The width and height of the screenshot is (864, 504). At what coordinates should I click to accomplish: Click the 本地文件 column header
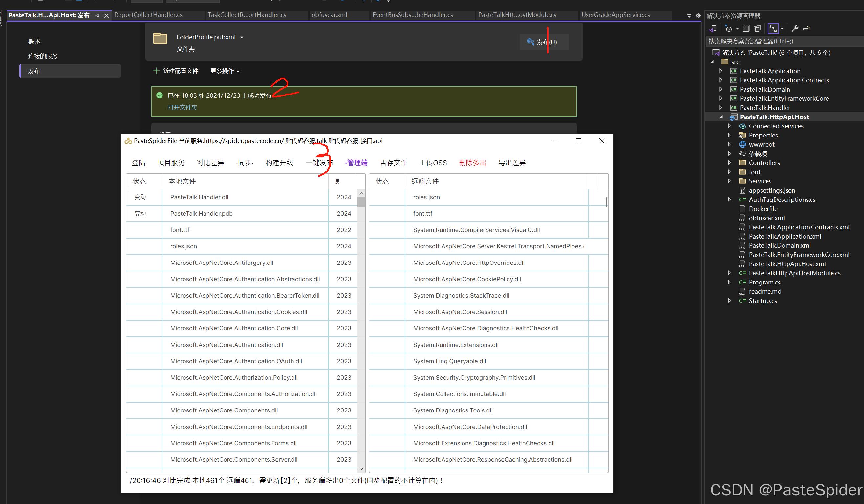pyautogui.click(x=245, y=181)
